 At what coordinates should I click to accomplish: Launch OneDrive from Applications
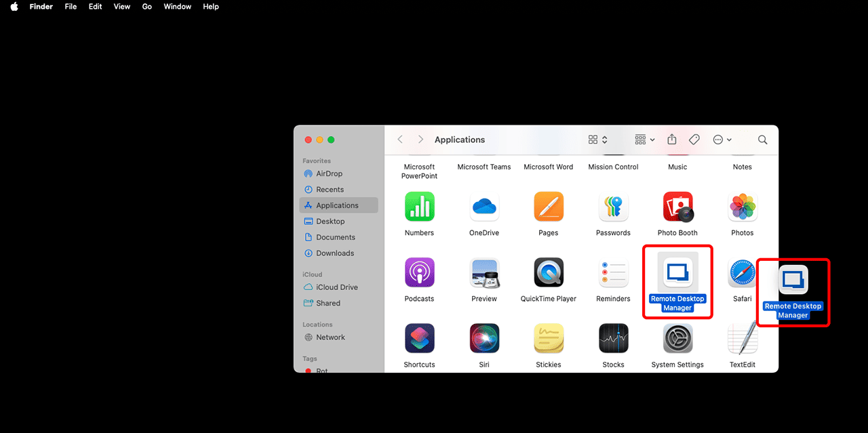484,207
